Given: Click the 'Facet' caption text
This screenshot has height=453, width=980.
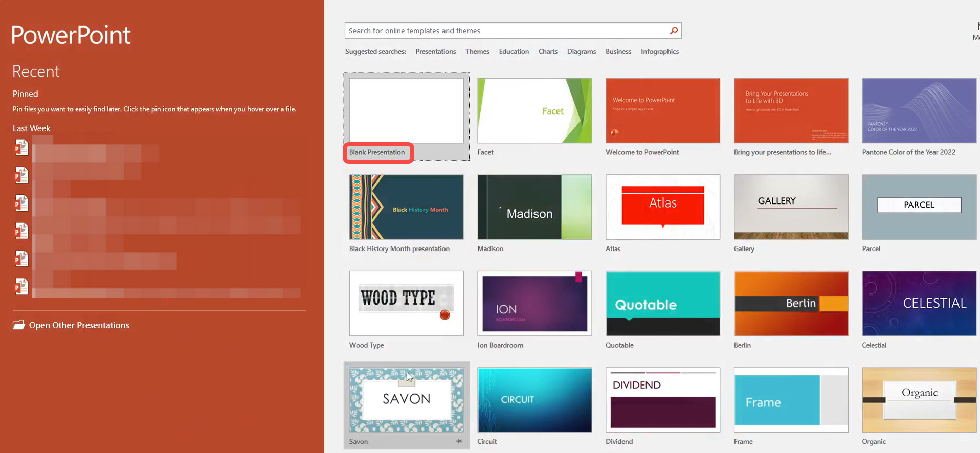Looking at the screenshot, I should point(485,152).
